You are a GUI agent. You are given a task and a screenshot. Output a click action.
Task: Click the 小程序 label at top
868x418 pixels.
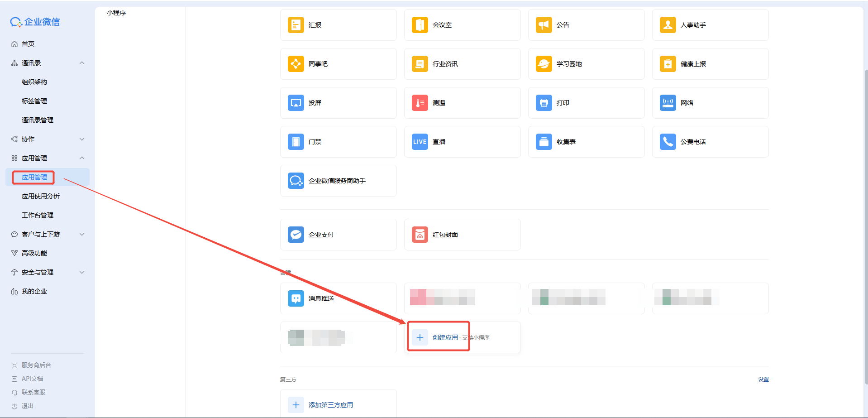116,13
